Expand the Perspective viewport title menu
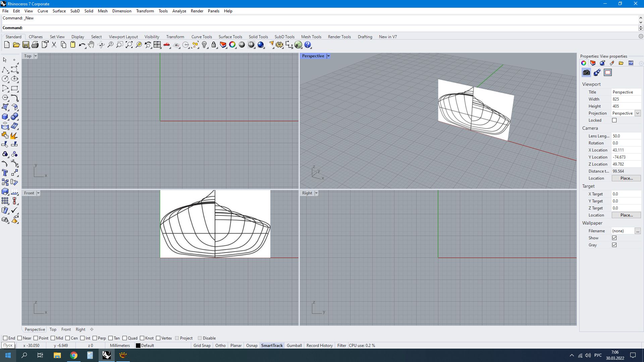The height and width of the screenshot is (362, 644). click(328, 56)
